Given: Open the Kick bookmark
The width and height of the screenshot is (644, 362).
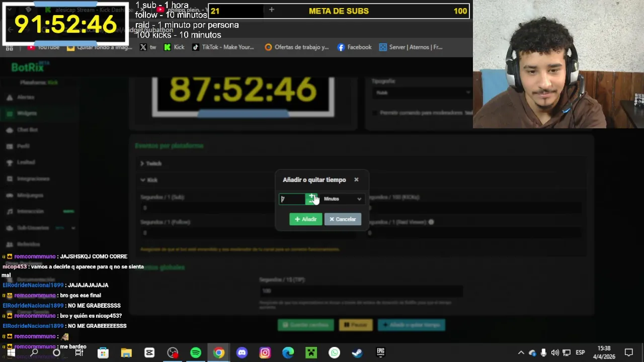Looking at the screenshot, I should pyautogui.click(x=174, y=47).
